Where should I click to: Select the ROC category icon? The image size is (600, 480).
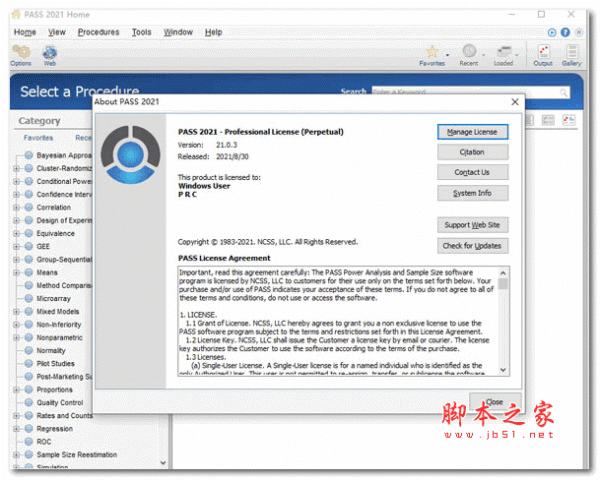tap(29, 441)
